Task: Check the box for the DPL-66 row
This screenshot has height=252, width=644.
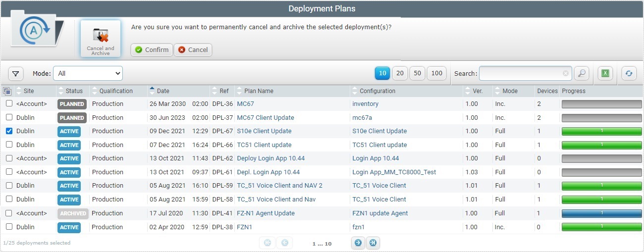Action: coord(9,145)
